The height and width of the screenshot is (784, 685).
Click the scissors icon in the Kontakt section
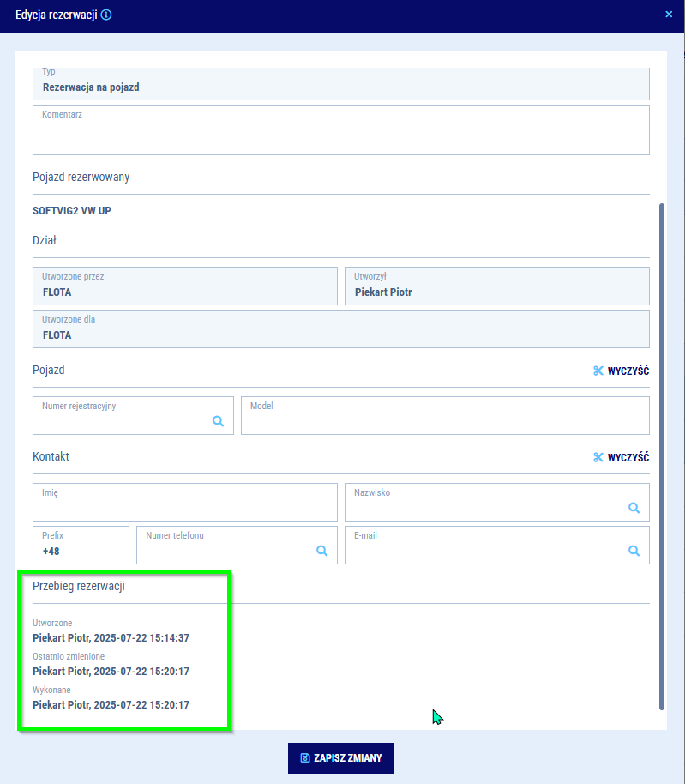coord(598,457)
